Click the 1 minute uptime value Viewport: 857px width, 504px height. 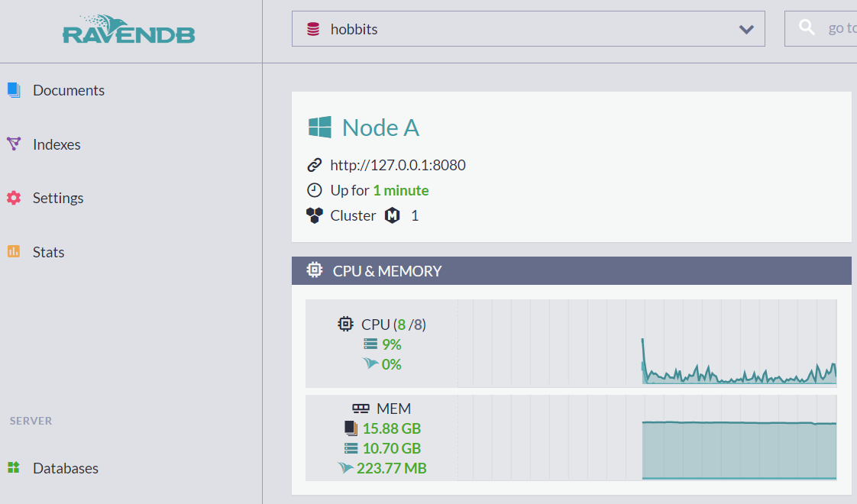click(401, 190)
